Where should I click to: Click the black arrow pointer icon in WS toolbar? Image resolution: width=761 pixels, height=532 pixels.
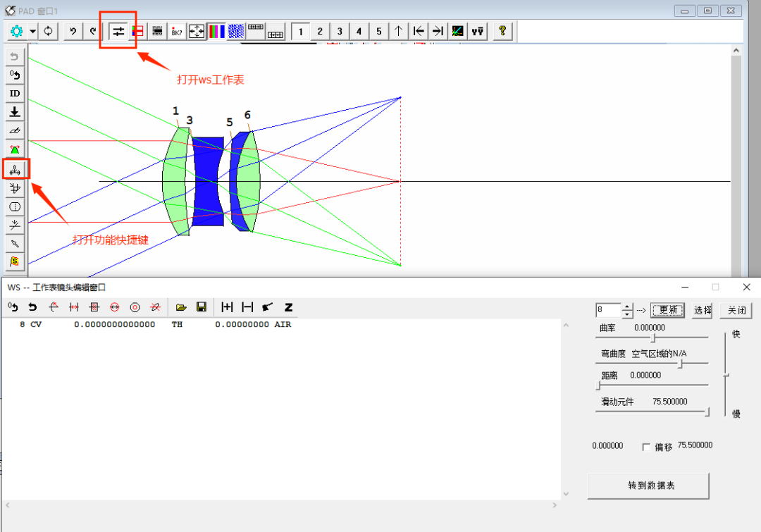[268, 307]
